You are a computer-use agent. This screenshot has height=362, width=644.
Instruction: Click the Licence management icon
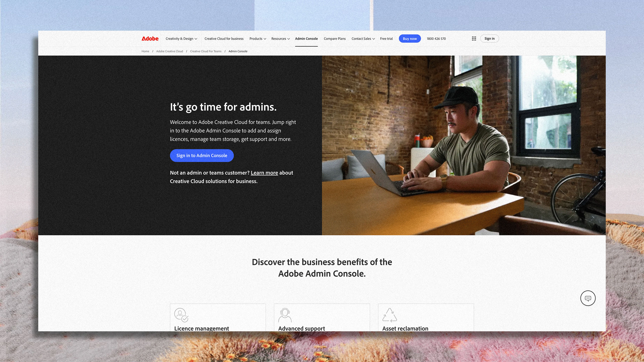(x=181, y=315)
